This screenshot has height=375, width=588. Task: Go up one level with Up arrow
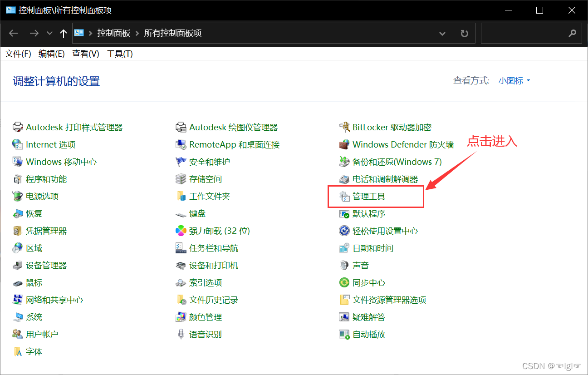pyautogui.click(x=64, y=33)
